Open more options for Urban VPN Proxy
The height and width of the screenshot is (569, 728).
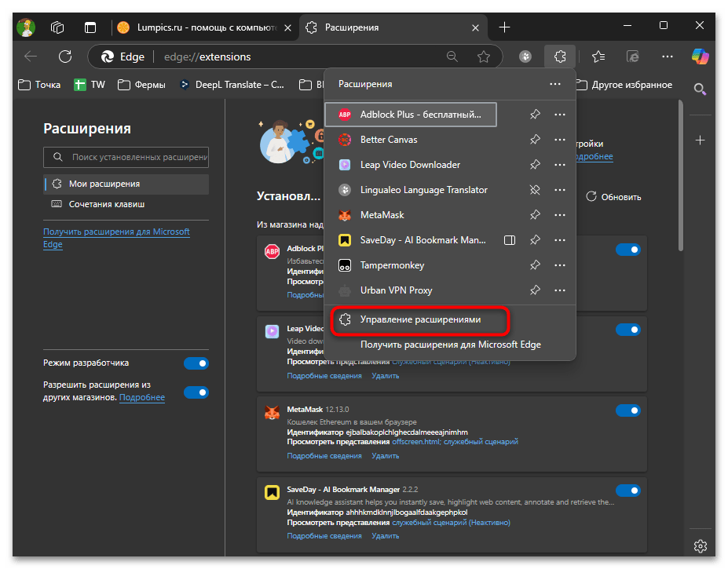click(x=559, y=290)
